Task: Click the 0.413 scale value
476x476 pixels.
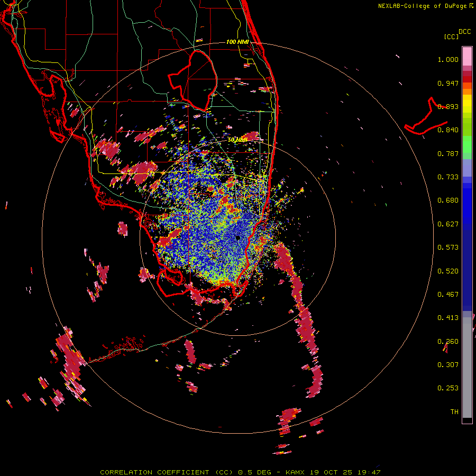Action: point(448,318)
